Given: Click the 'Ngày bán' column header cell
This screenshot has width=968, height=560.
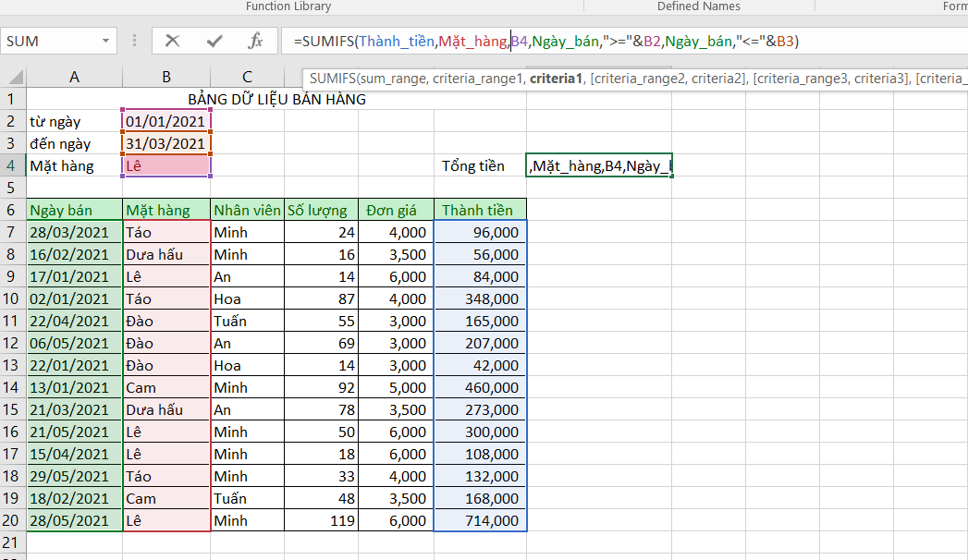Looking at the screenshot, I should [74, 211].
